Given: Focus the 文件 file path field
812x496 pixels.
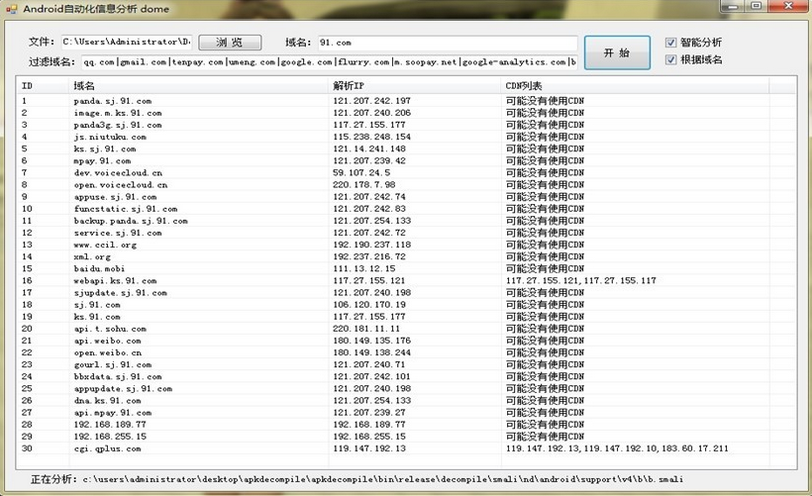Looking at the screenshot, I should [125, 43].
